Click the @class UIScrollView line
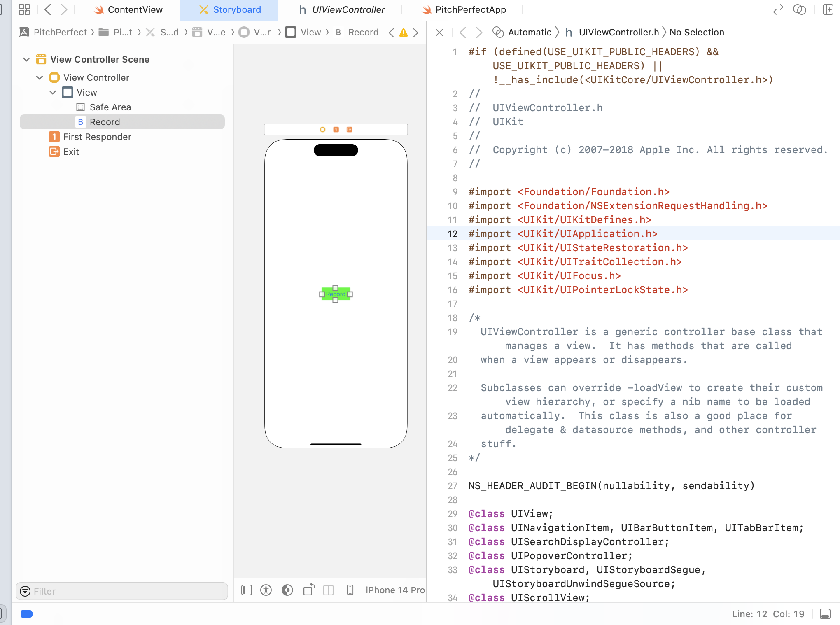 pos(529,598)
